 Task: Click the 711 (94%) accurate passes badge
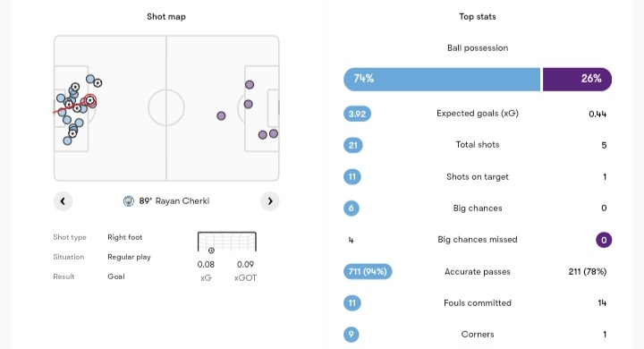coord(368,271)
